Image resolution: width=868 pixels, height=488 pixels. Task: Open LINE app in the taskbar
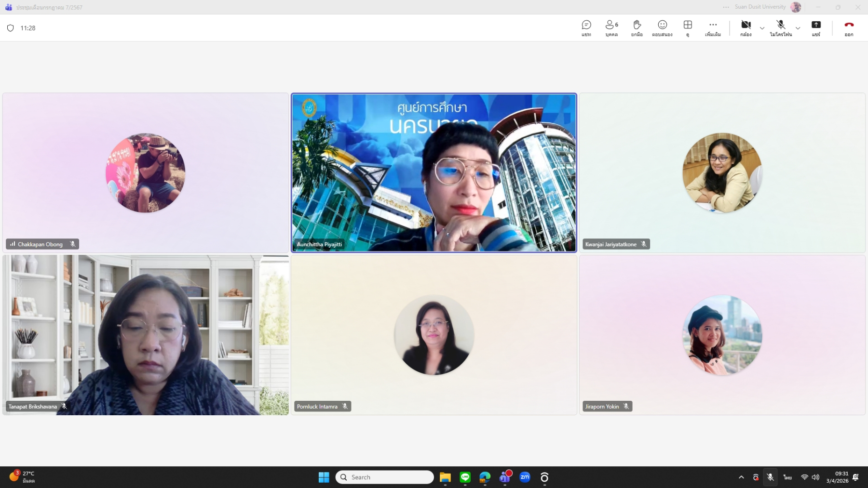(465, 477)
